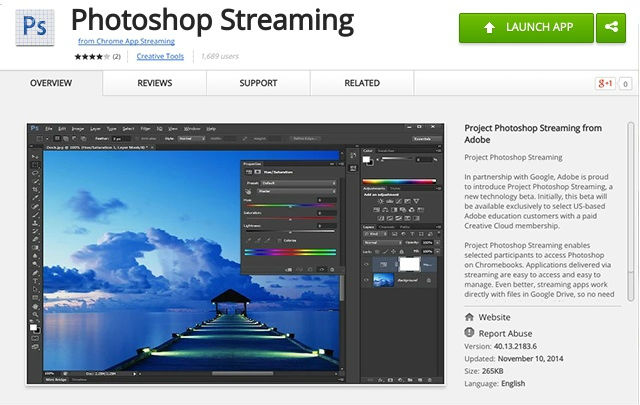The width and height of the screenshot is (640, 405).
Task: Open the Fill dropdown arrow
Action: coord(438,251)
